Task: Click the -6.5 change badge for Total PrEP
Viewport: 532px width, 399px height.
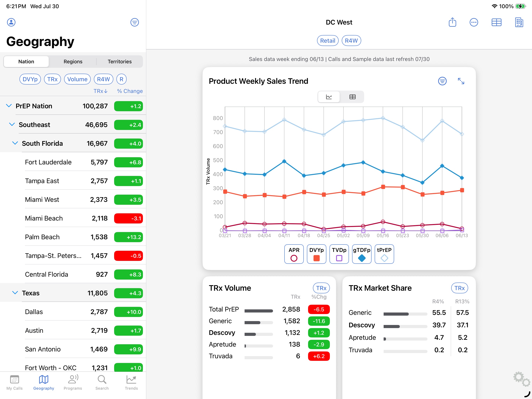Action: click(x=319, y=309)
